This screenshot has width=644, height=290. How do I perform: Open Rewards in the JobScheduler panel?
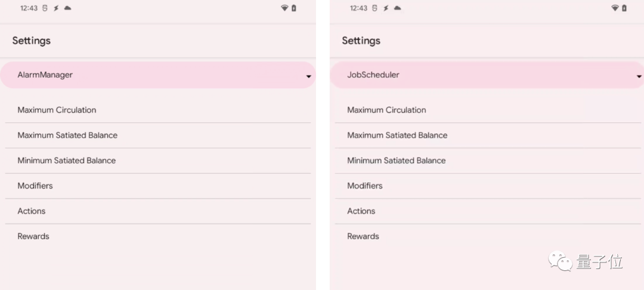point(363,236)
